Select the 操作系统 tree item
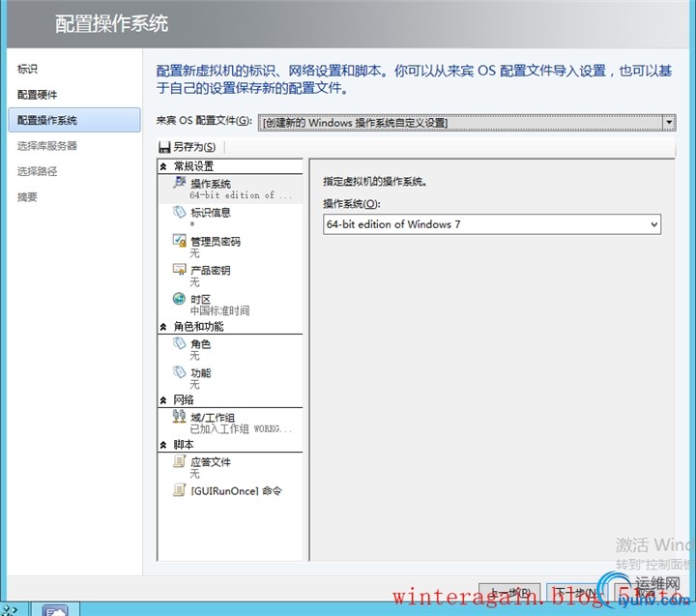This screenshot has width=696, height=616. tap(230, 190)
